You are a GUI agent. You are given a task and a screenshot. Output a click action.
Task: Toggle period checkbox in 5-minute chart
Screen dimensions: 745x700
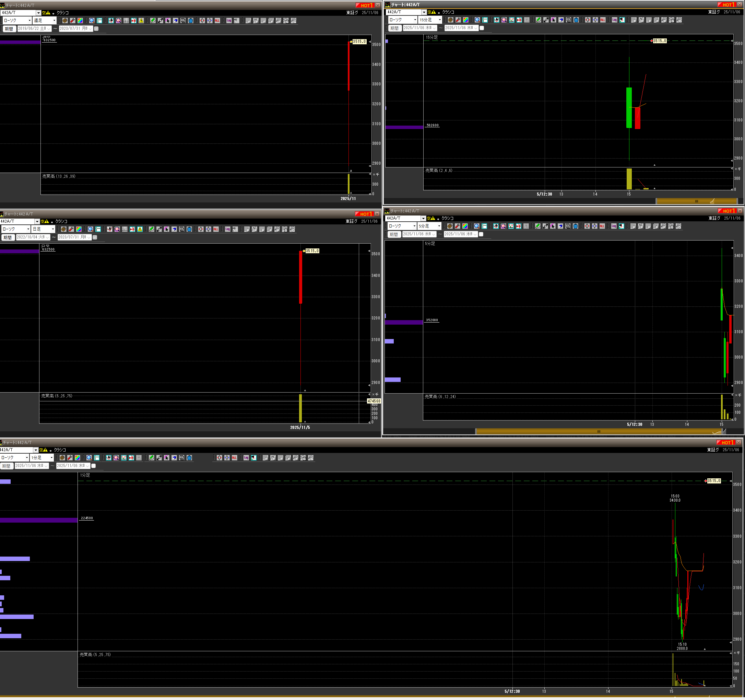[481, 234]
